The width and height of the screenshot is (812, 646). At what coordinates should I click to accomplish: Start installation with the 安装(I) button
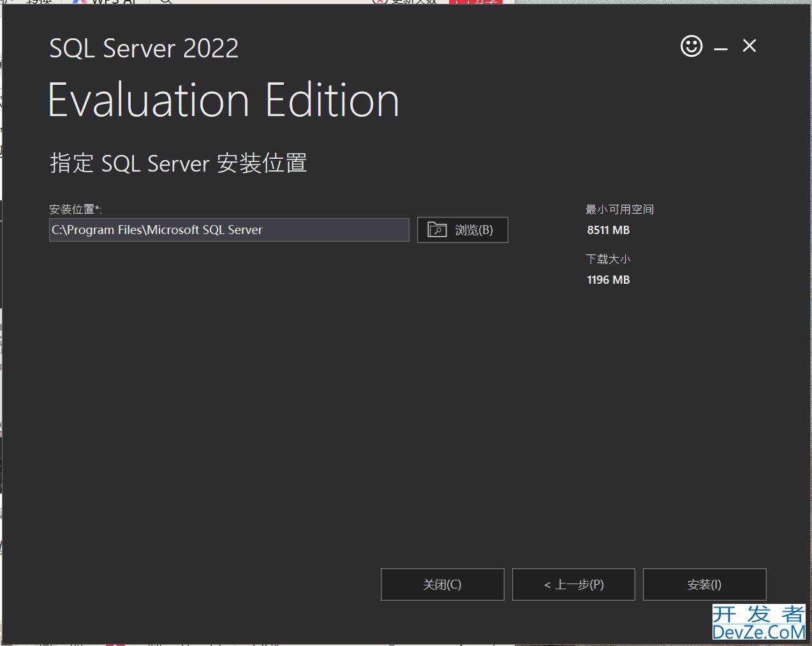[705, 584]
